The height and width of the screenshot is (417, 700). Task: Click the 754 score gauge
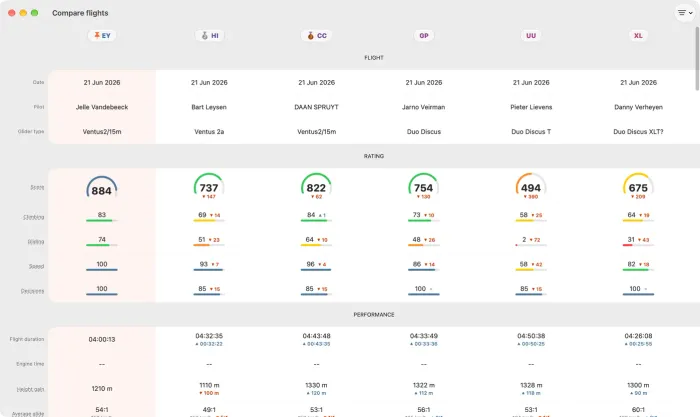pyautogui.click(x=423, y=186)
